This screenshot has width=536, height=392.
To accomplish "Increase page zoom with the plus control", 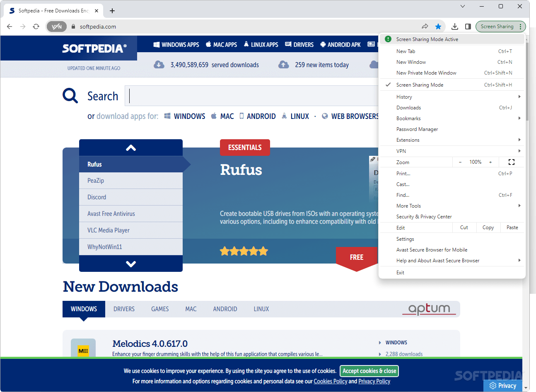I will 491,162.
